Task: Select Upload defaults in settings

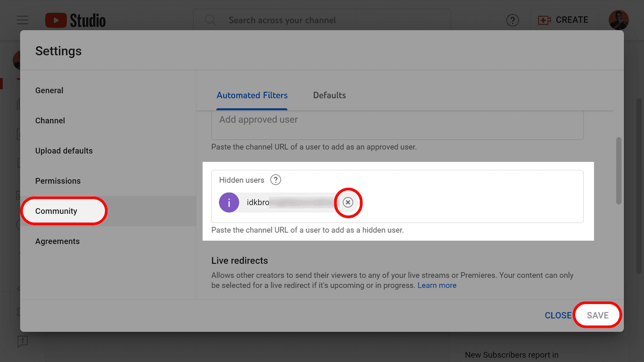Action: [64, 151]
